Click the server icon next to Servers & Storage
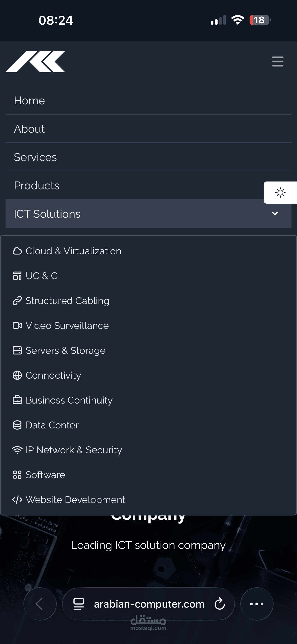 coord(17,350)
